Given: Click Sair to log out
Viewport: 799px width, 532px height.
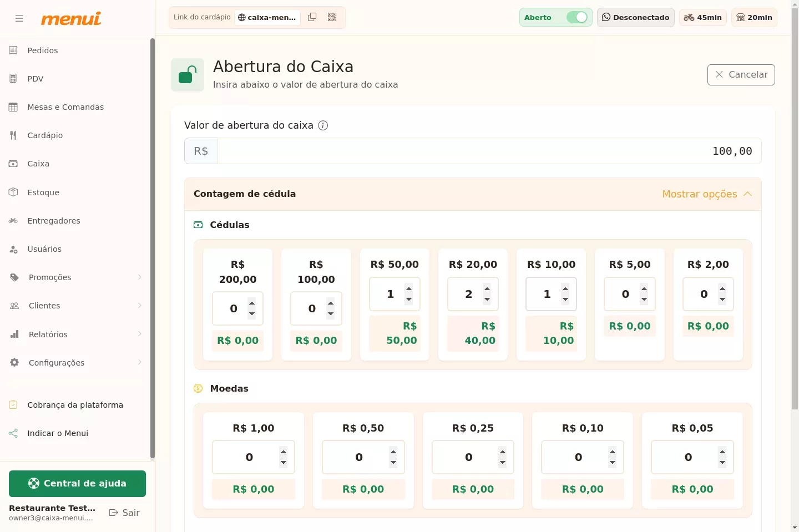Looking at the screenshot, I should click(124, 513).
